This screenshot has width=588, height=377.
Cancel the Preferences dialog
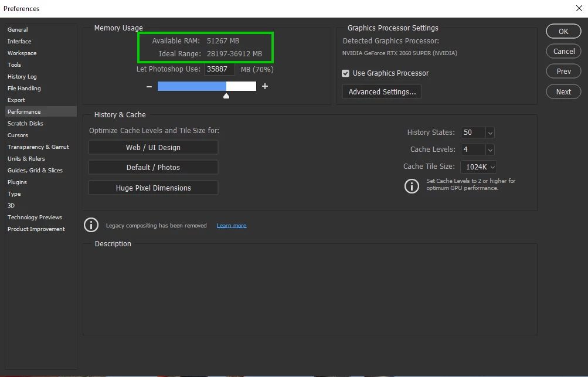[x=563, y=52]
